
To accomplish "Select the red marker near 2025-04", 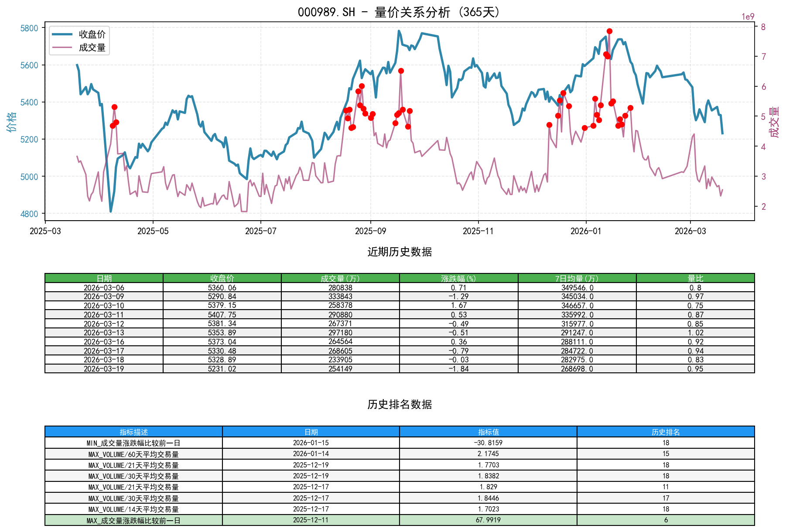I will click(x=114, y=106).
